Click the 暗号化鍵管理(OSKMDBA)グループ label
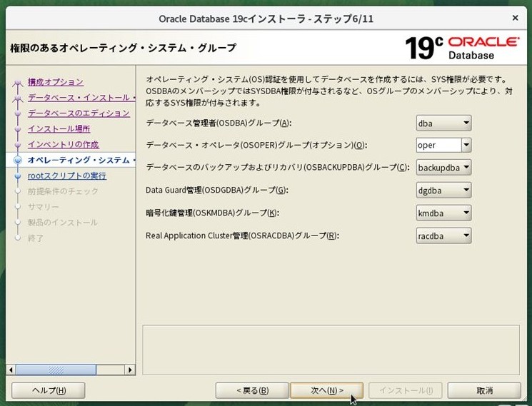This screenshot has height=406, width=532. [212, 213]
